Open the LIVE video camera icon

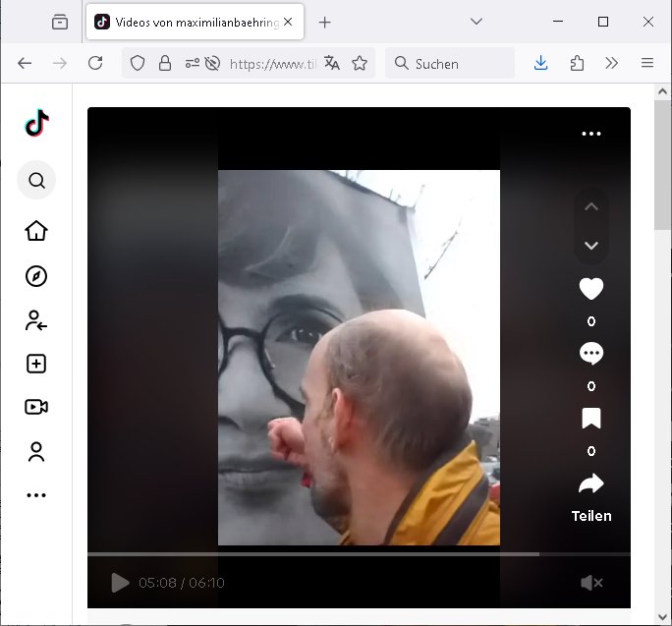(x=36, y=407)
